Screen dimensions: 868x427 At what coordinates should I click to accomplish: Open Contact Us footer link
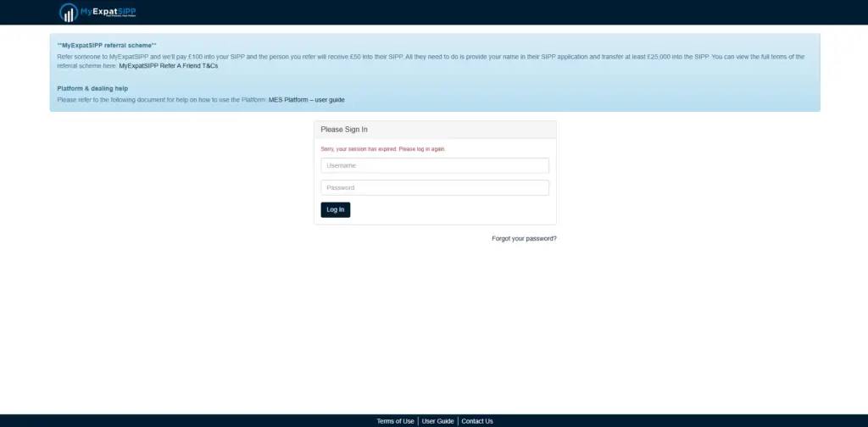point(477,421)
